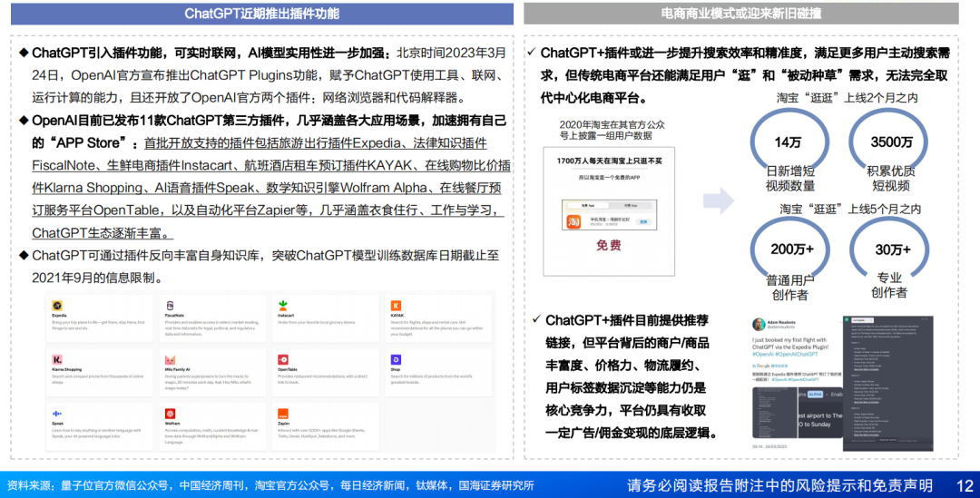Click the Adam Raudonis tweet author name
Image resolution: width=980 pixels, height=498 pixels.
(782, 321)
